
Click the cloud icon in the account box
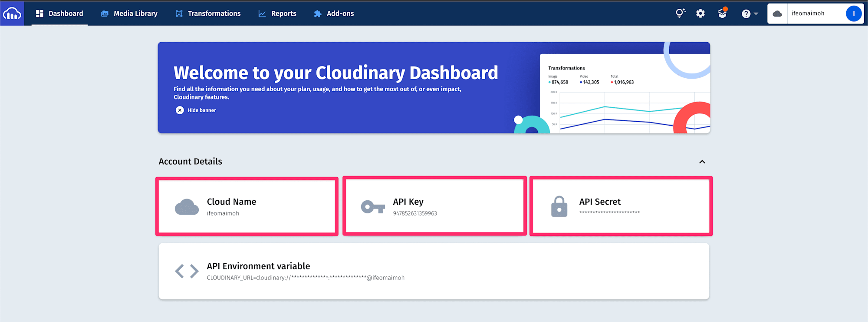click(x=777, y=13)
